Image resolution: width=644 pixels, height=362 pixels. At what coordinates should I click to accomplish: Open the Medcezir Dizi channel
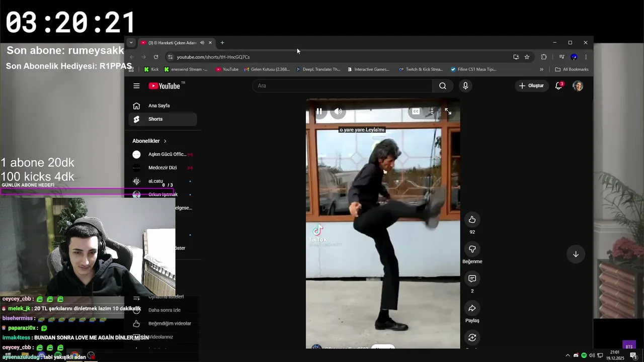click(163, 167)
